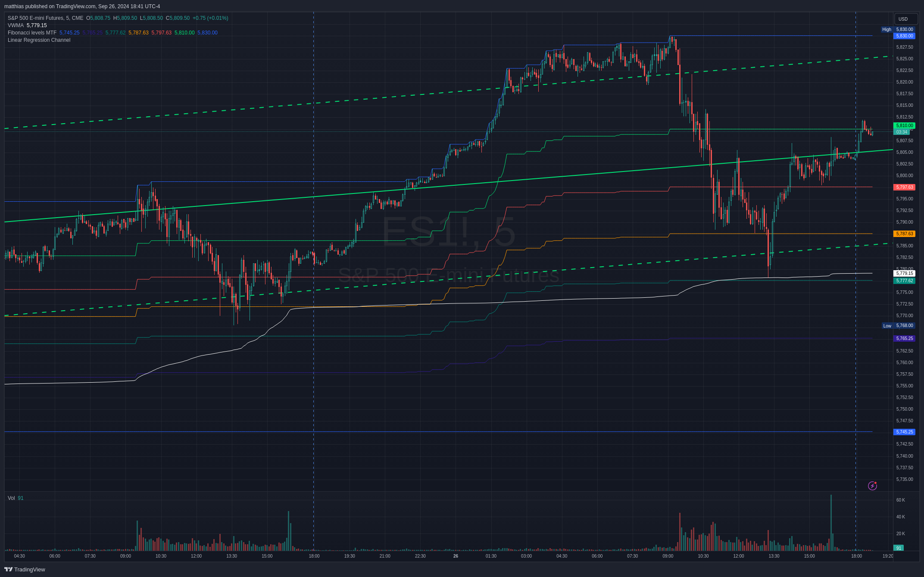This screenshot has width=924, height=577.
Task: Click the blue 5,745.25 price axis label
Action: (x=905, y=432)
